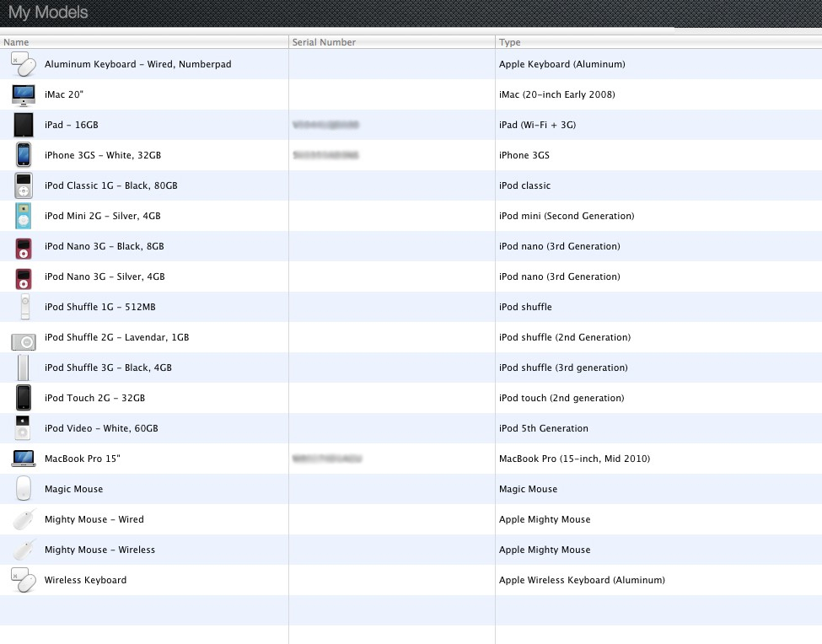Viewport: 822px width, 644px height.
Task: Click the iPad 16GB tablet icon
Action: (24, 125)
